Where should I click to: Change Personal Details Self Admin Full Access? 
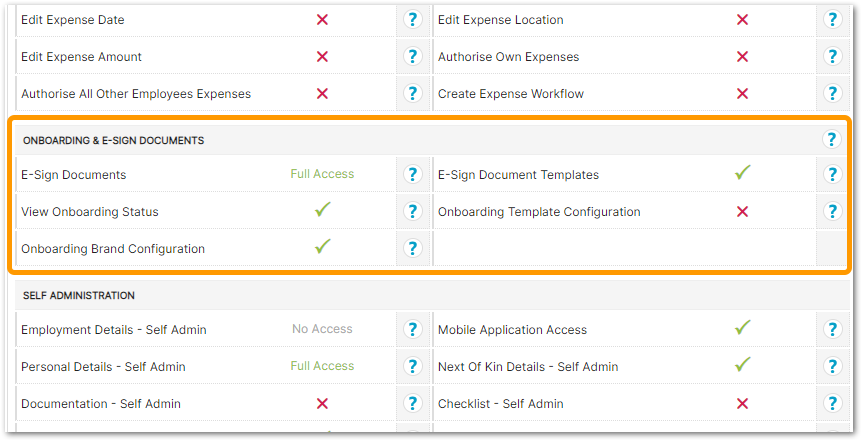[322, 366]
